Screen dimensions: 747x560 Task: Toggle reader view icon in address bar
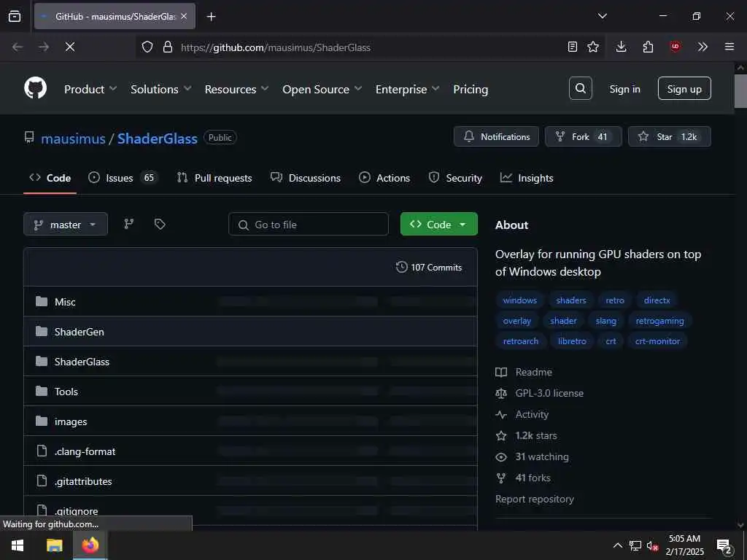[573, 47]
